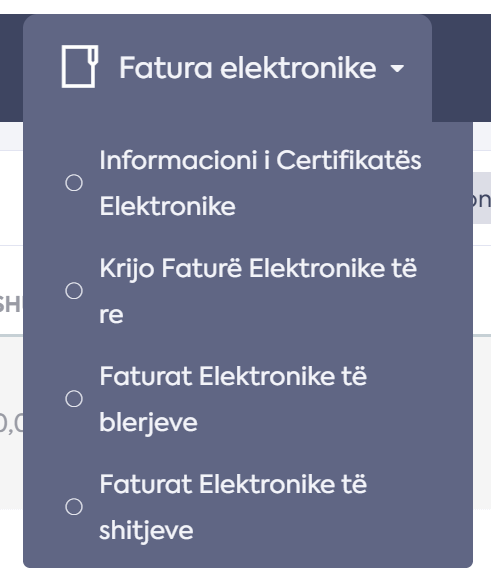Viewport: 491px width, 582px height.
Task: Click 'Elektronike' under Informacioni i Certifikatës
Action: click(167, 206)
